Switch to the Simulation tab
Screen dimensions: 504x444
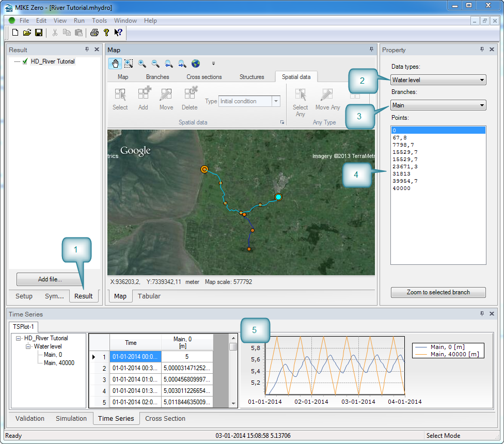point(71,419)
